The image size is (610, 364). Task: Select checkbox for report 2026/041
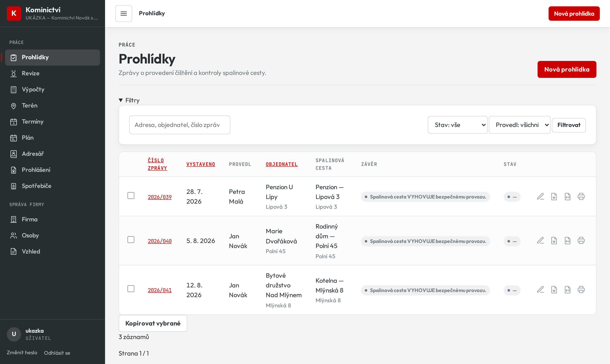(x=131, y=289)
